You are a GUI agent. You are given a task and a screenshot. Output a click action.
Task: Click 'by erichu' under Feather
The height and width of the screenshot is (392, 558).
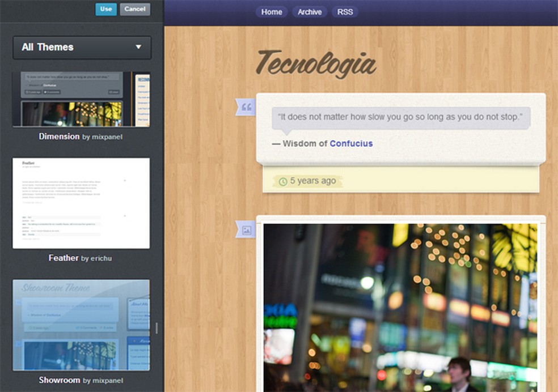pyautogui.click(x=96, y=258)
